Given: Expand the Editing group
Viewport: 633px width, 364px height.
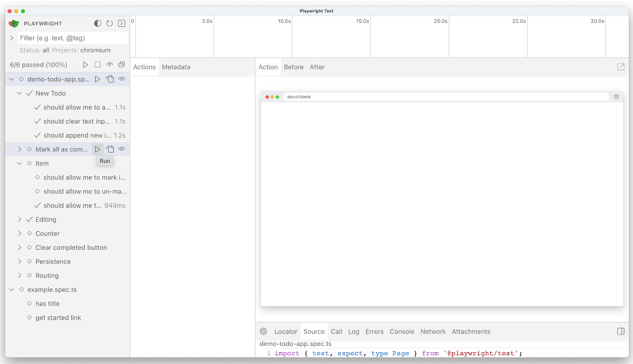Looking at the screenshot, I should (x=20, y=219).
